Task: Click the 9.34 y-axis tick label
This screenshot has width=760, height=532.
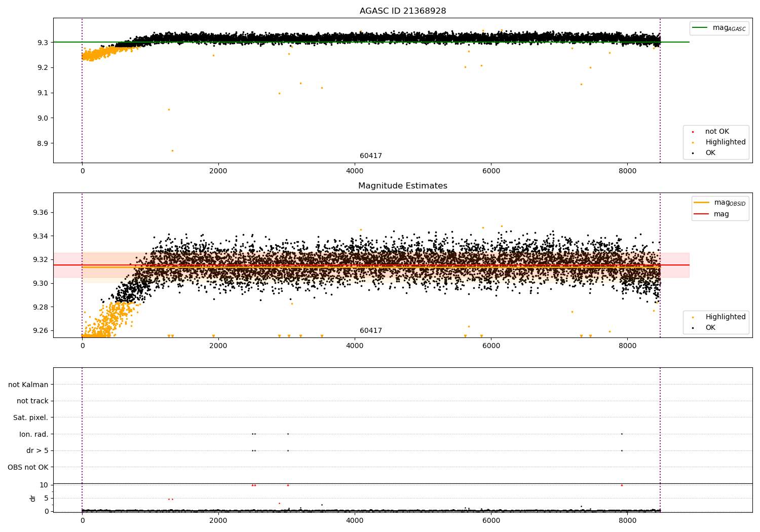Action: click(41, 236)
